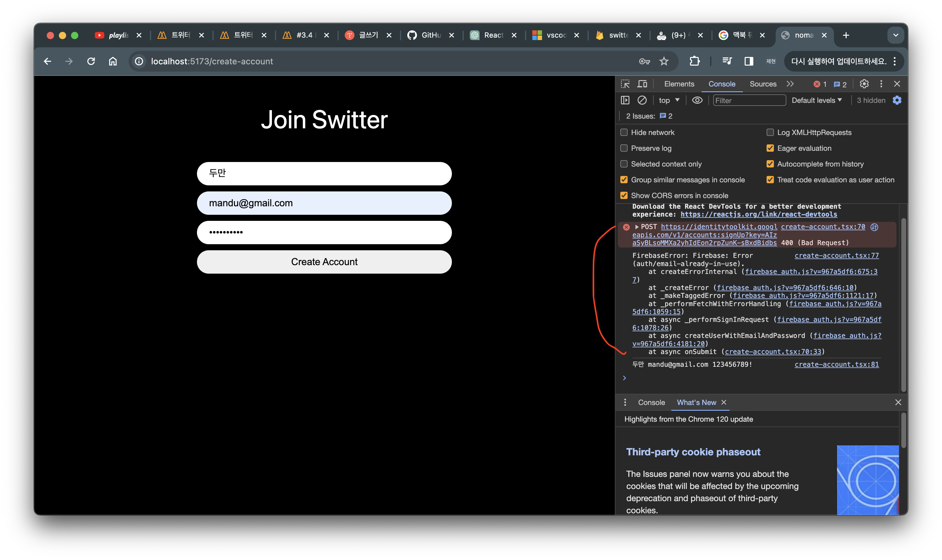942x560 pixels.
Task: Click the issues count badge in toolbar
Action: (x=840, y=84)
